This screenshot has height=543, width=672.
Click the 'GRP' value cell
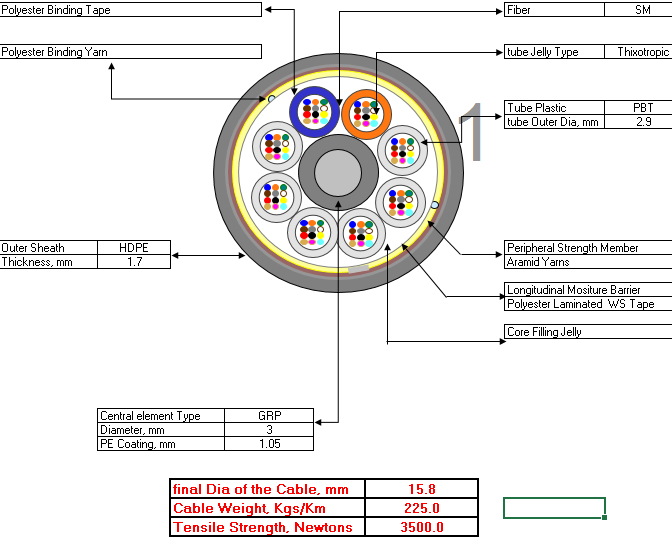[x=269, y=416]
